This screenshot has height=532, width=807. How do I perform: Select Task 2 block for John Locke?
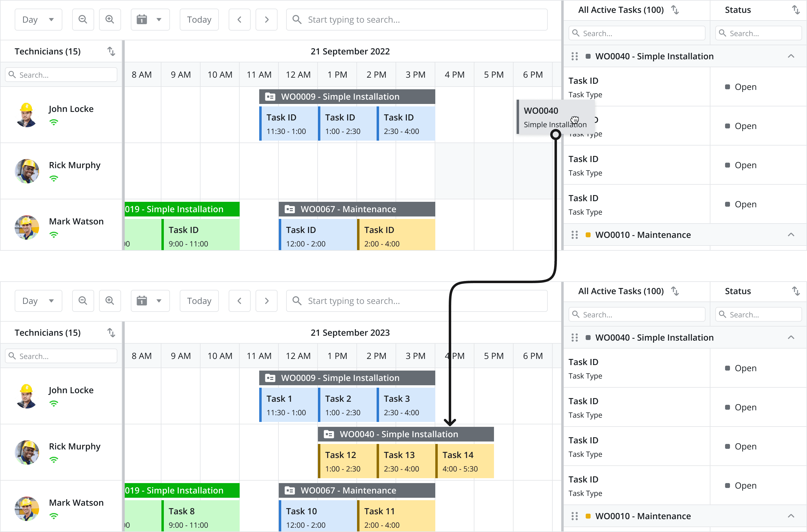[x=347, y=405]
